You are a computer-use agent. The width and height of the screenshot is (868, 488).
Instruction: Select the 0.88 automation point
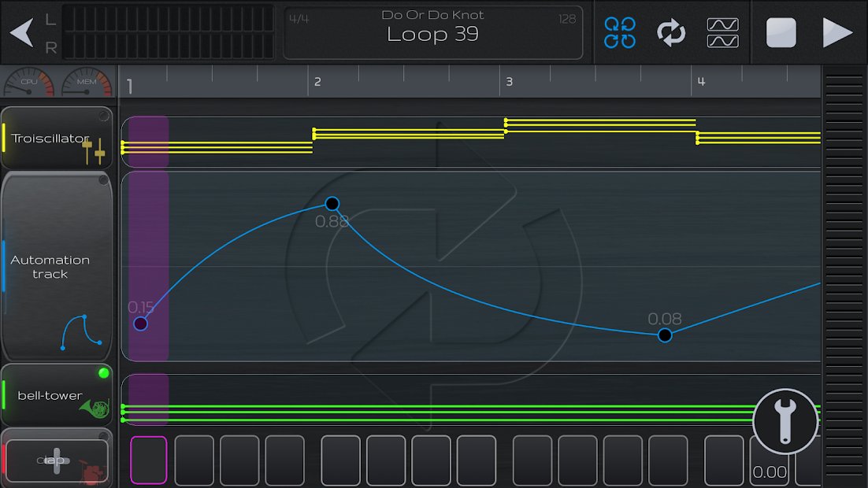click(x=332, y=204)
